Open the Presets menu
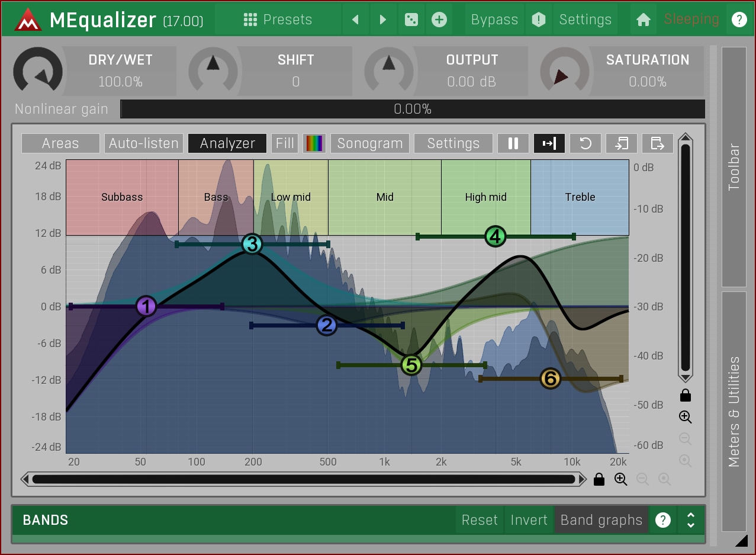 pyautogui.click(x=278, y=20)
